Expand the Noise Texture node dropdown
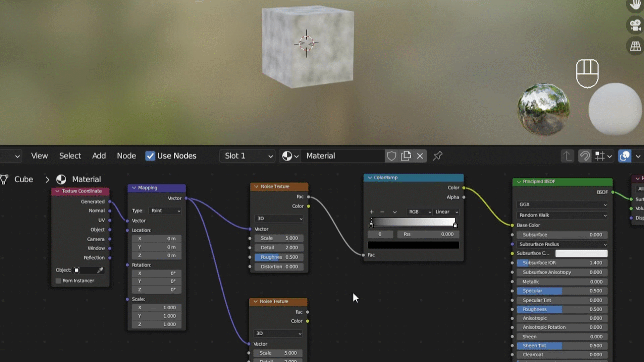644x362 pixels. pos(279,218)
